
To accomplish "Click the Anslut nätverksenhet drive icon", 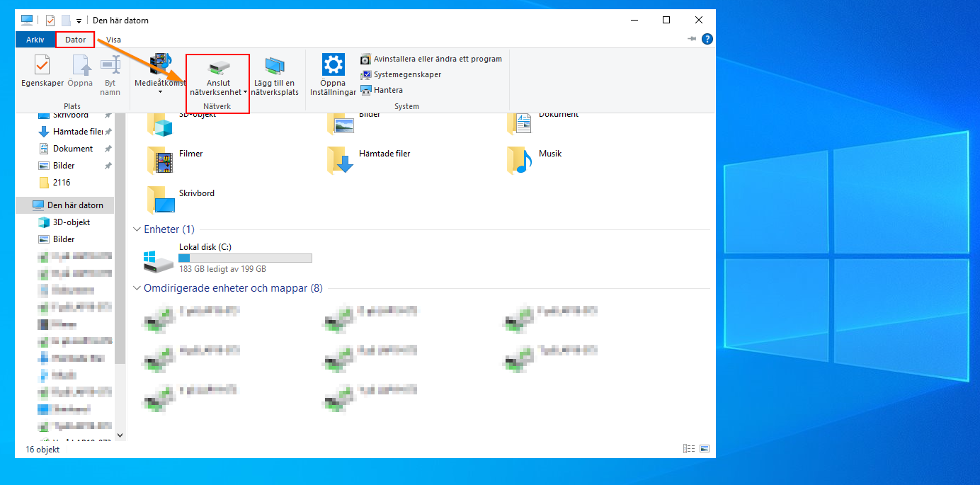I will [x=218, y=68].
